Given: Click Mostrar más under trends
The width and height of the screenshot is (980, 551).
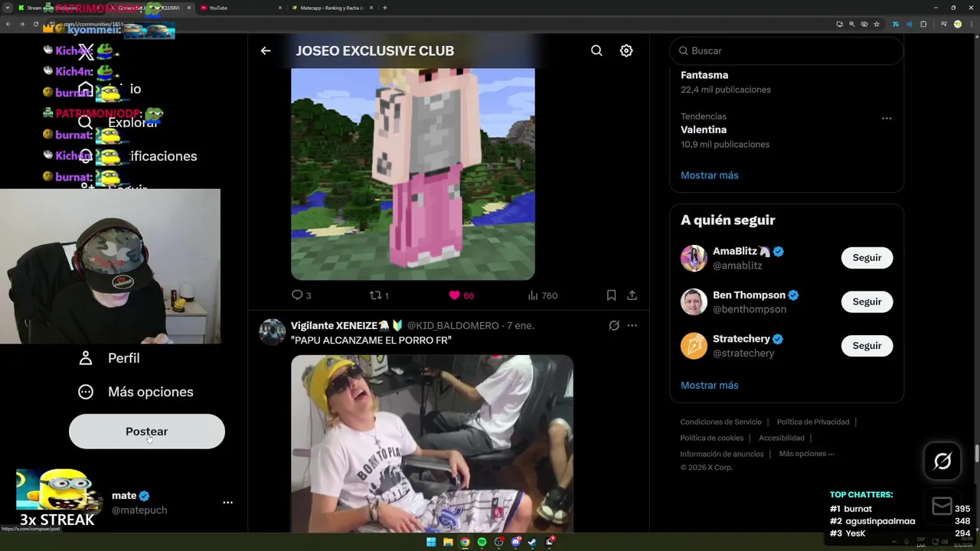Looking at the screenshot, I should [709, 175].
